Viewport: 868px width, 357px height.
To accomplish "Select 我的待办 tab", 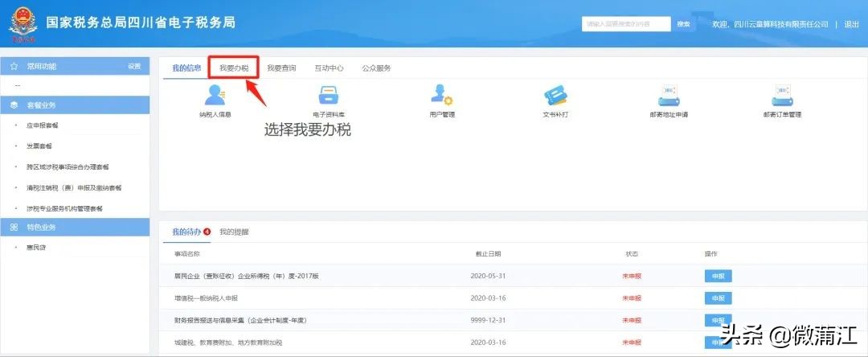I will 186,232.
